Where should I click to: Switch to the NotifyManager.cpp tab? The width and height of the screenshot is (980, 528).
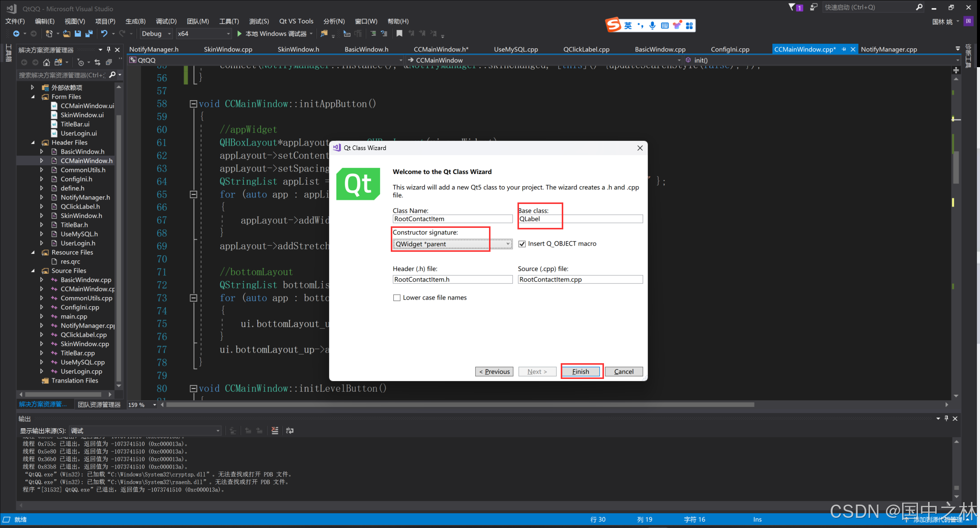click(x=888, y=49)
